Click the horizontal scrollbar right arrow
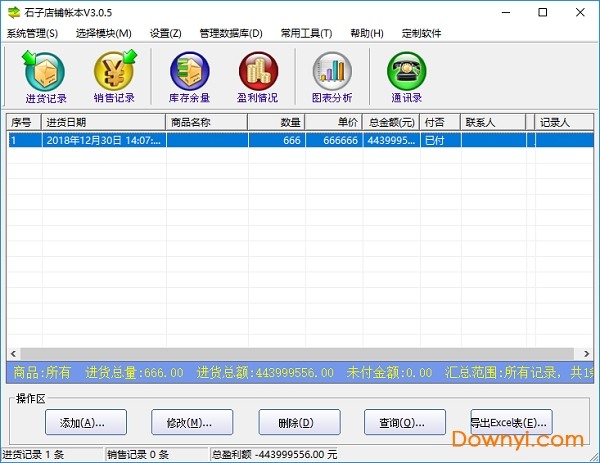 [x=587, y=354]
